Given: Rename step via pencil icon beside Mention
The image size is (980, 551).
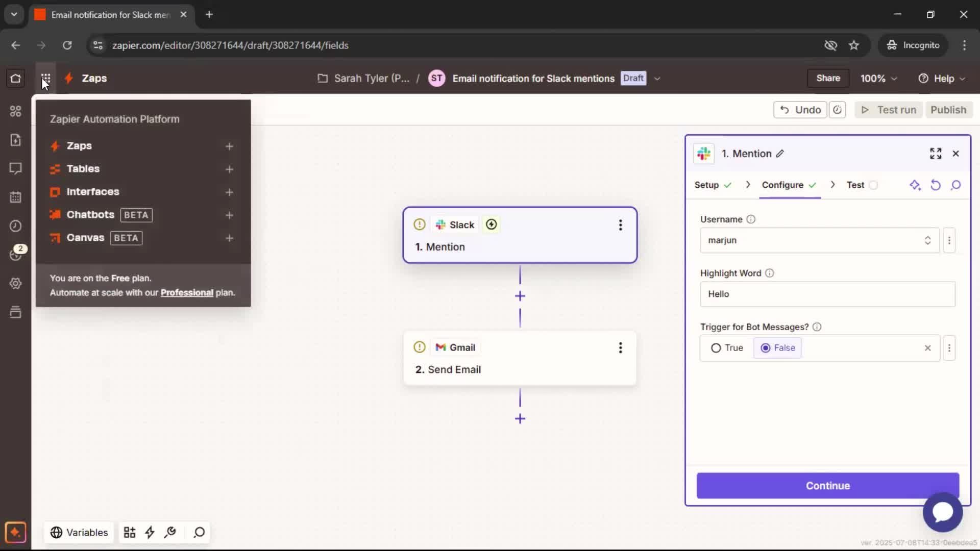Looking at the screenshot, I should 780,154.
